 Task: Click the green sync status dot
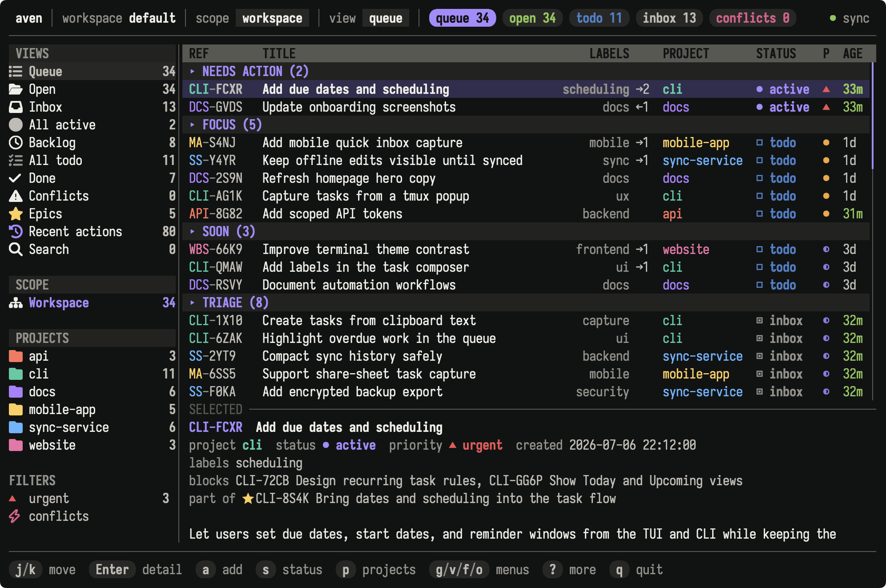click(x=833, y=18)
